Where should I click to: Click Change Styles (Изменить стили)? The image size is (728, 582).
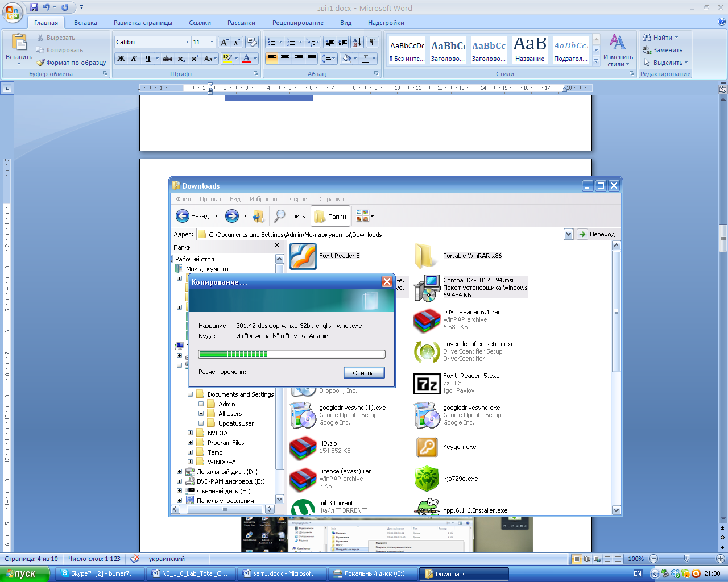pyautogui.click(x=618, y=51)
